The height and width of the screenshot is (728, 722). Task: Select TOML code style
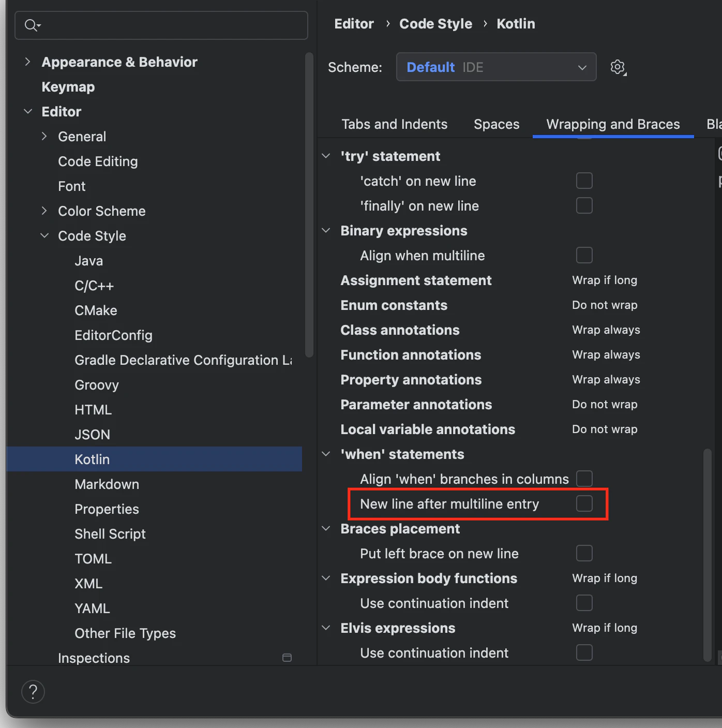tap(93, 559)
